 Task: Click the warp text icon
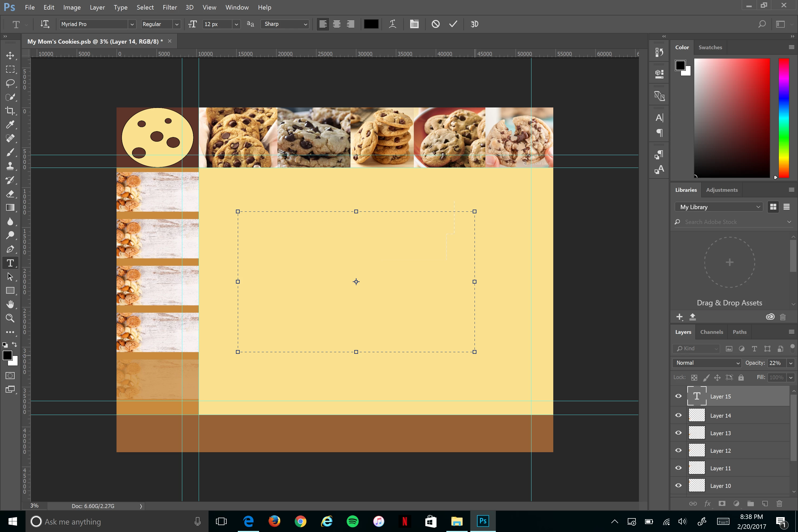point(393,24)
